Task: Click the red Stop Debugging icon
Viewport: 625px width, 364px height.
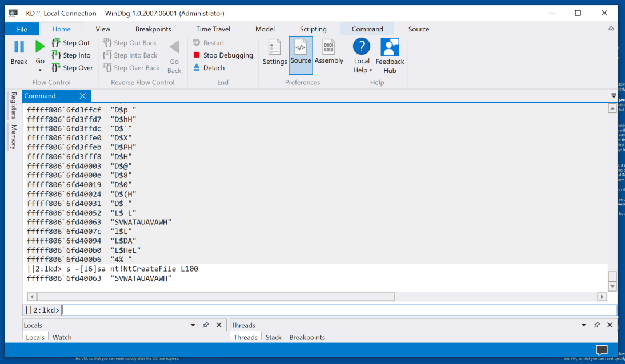Action: tap(197, 55)
